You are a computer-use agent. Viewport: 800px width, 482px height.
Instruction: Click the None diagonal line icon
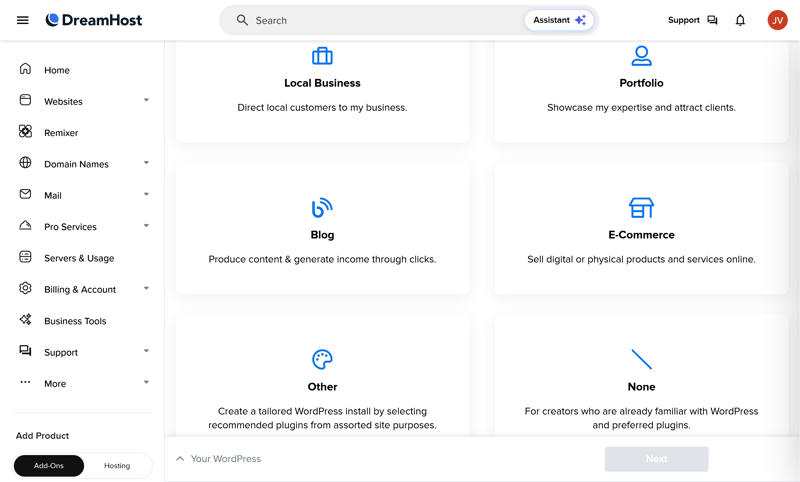pyautogui.click(x=641, y=360)
